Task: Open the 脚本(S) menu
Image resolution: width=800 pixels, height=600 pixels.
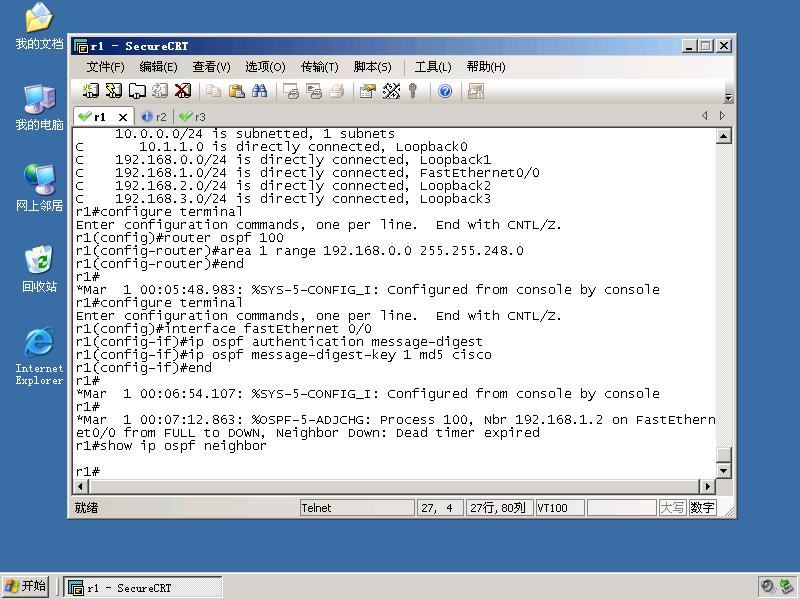Action: (x=372, y=67)
